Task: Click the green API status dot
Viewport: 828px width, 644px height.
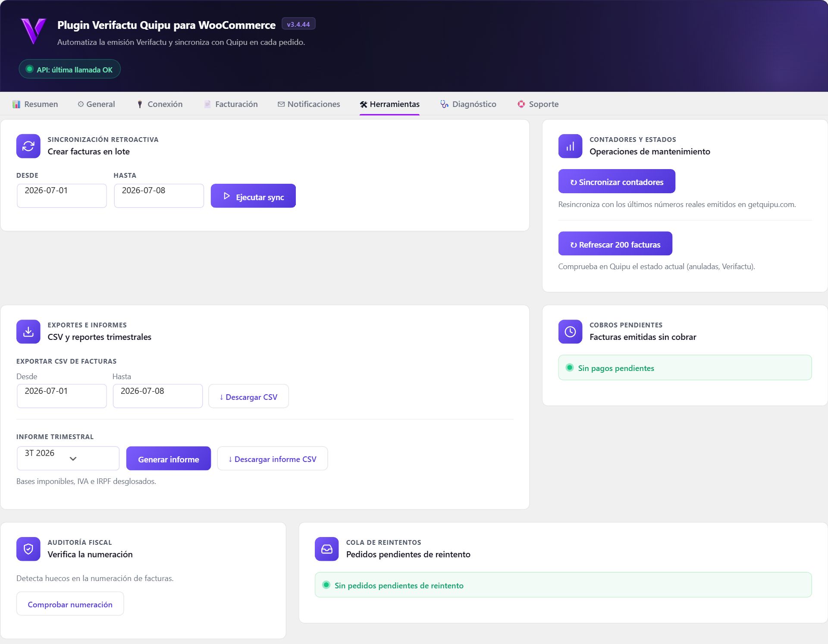Action: [30, 69]
